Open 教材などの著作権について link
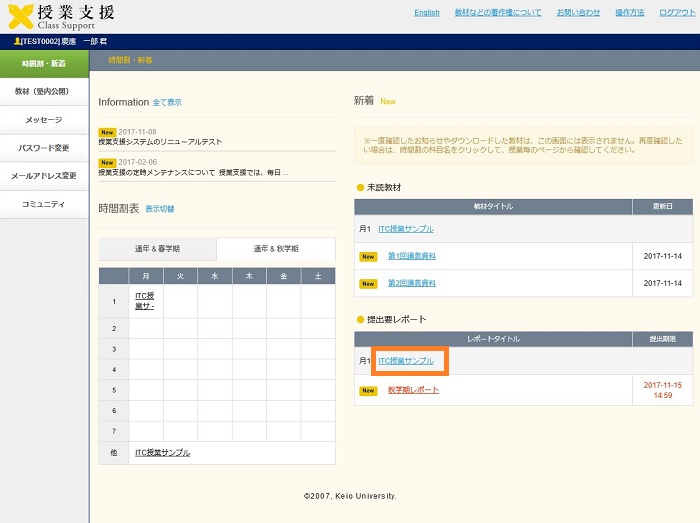Viewport: 700px width, 523px height. coord(497,13)
